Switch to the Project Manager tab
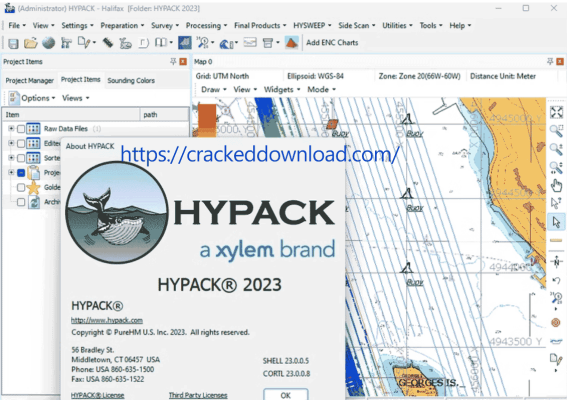The width and height of the screenshot is (567, 400). pyautogui.click(x=30, y=80)
